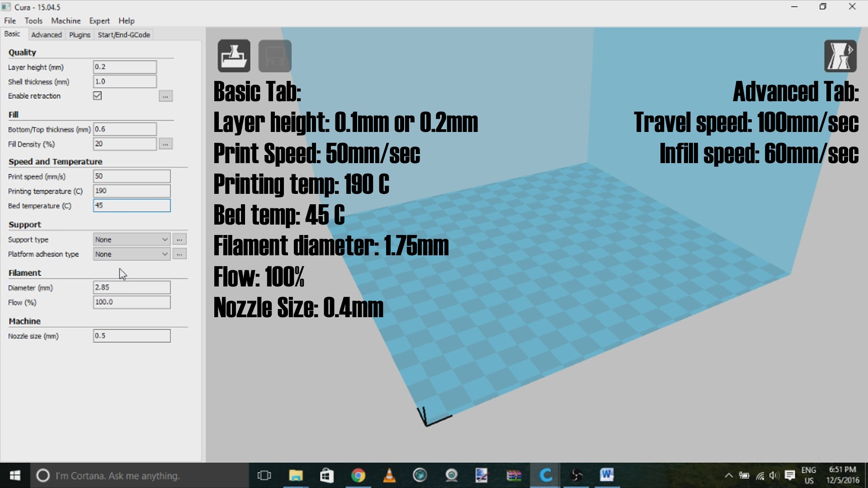Toggle the Enable retraction checkbox

pos(97,96)
